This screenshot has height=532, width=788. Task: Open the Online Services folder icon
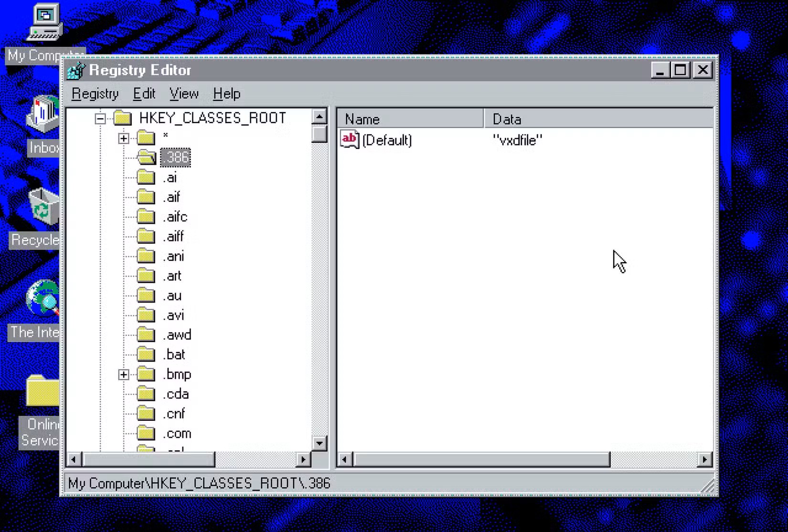pyautogui.click(x=42, y=391)
